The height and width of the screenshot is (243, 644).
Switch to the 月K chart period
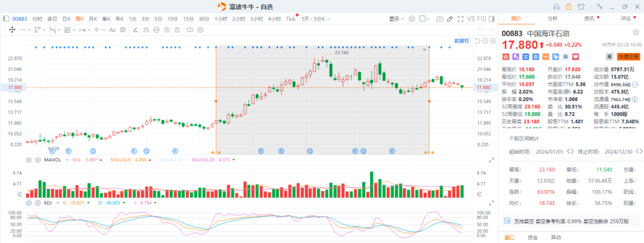(x=93, y=18)
